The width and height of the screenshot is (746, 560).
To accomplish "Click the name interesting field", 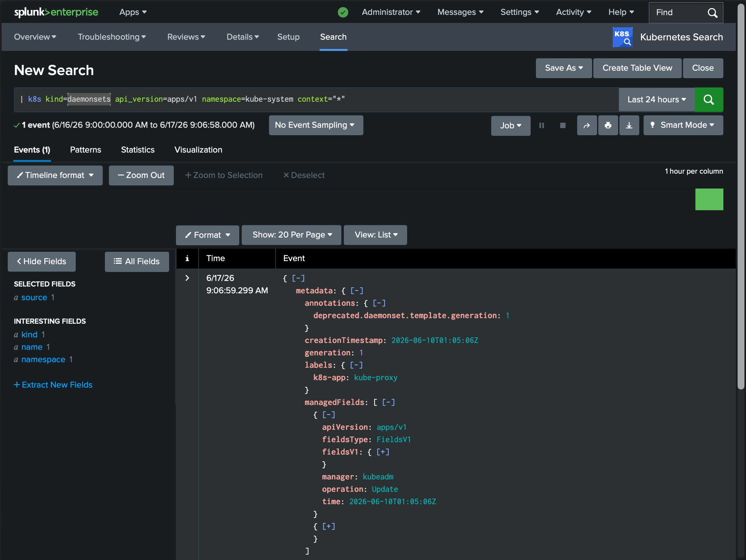I will pyautogui.click(x=32, y=347).
